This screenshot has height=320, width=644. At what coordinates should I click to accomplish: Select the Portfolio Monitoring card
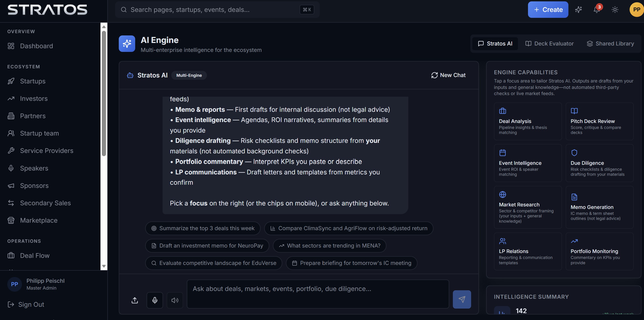[x=599, y=251]
